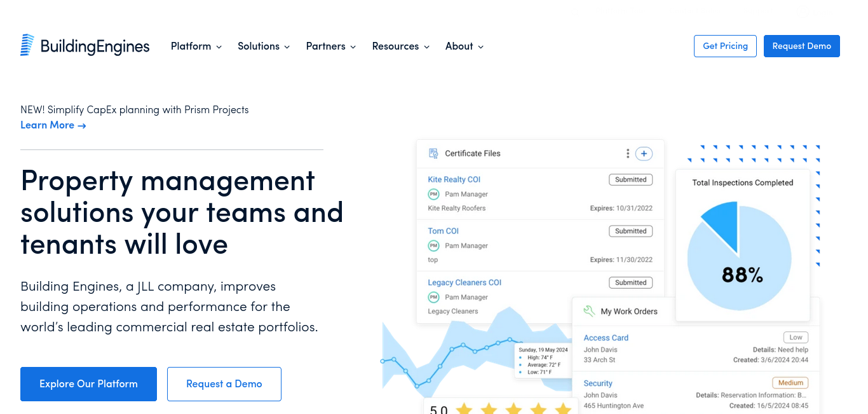Open the Kite Realty COI certificate
The height and width of the screenshot is (414, 868).
tap(454, 180)
